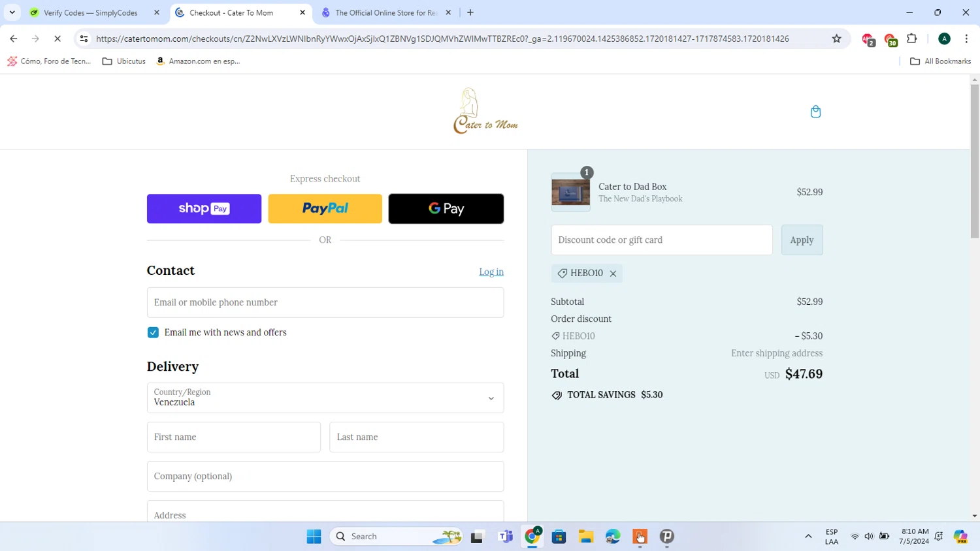Open the All Bookmarks folder
The image size is (980, 551).
pyautogui.click(x=940, y=61)
